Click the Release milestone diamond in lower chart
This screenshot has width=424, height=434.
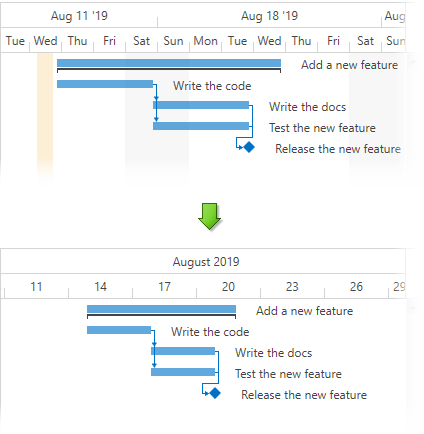point(215,393)
